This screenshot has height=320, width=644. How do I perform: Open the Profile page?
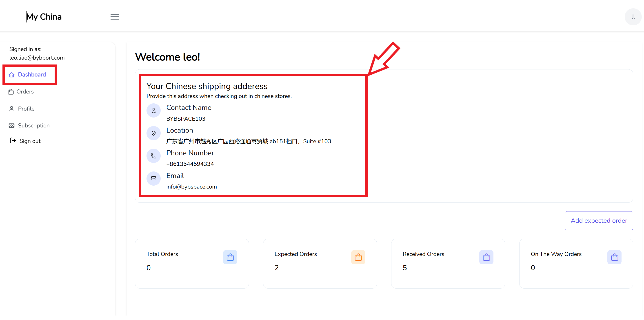coord(26,109)
